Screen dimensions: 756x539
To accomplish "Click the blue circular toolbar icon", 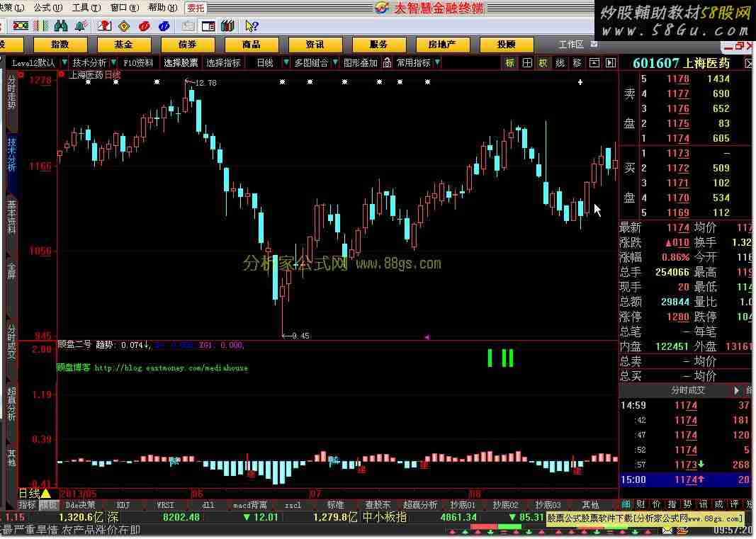I will (x=164, y=26).
